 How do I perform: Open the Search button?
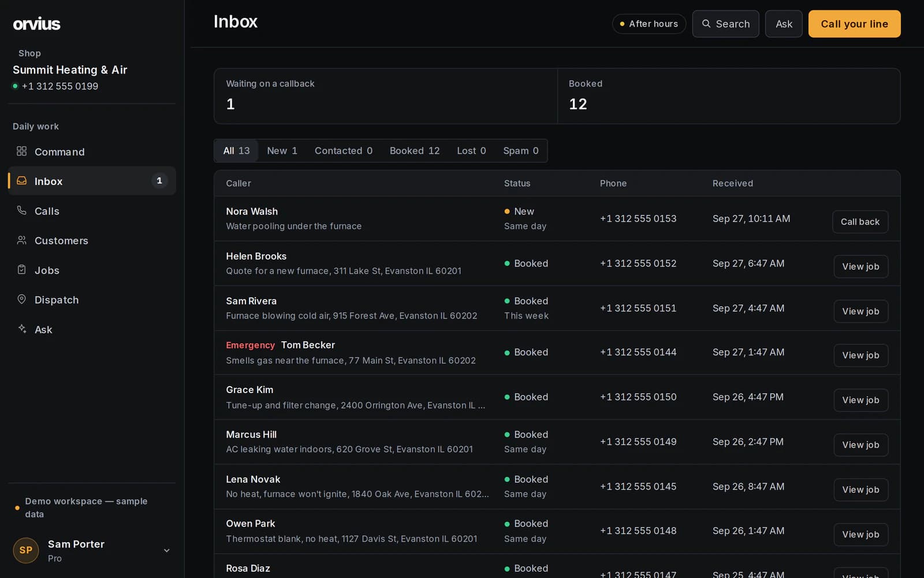[x=725, y=24]
